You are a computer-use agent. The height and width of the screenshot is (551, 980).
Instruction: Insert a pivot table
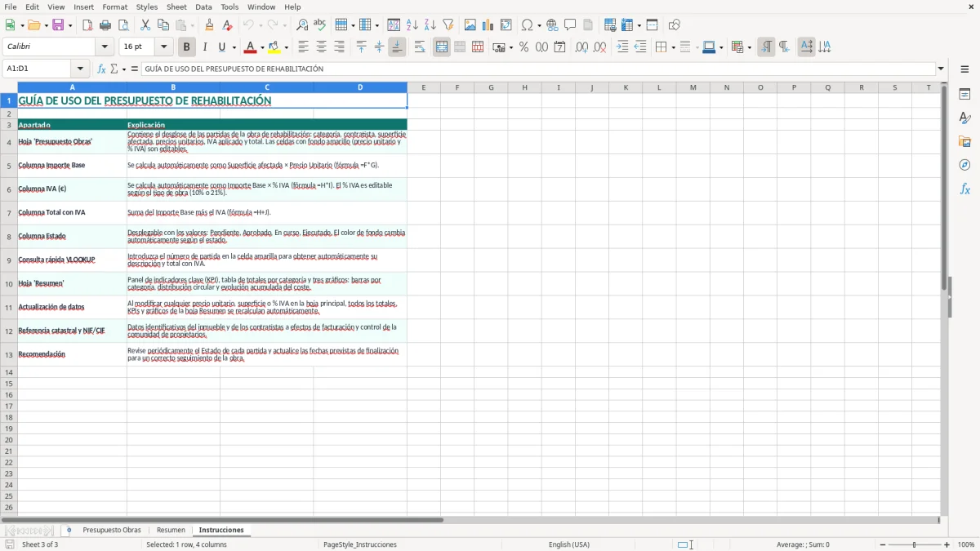[506, 25]
